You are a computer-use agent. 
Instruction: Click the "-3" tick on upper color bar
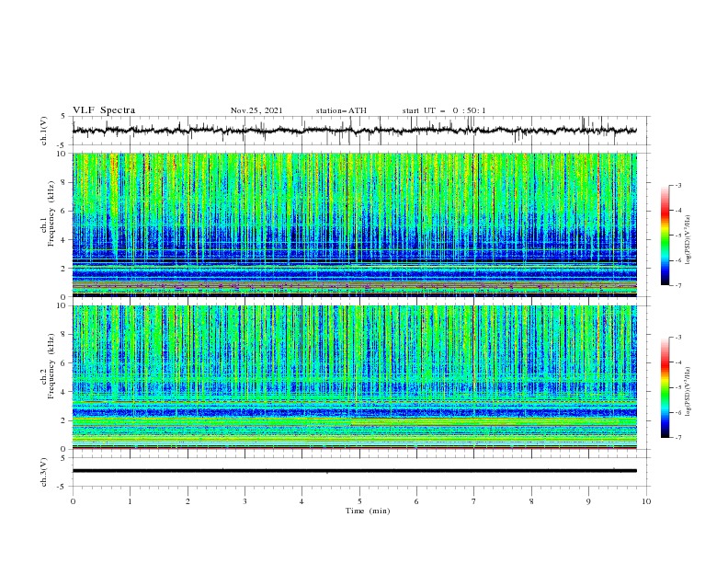pyautogui.click(x=678, y=185)
